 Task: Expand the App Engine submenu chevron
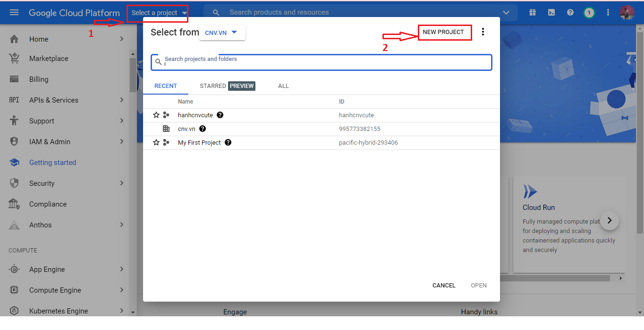(x=122, y=269)
